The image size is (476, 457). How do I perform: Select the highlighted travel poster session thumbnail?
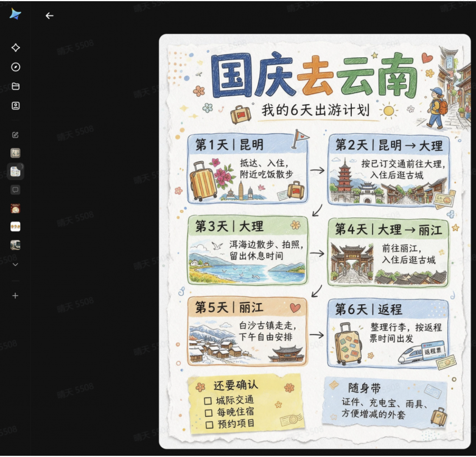coord(15,172)
